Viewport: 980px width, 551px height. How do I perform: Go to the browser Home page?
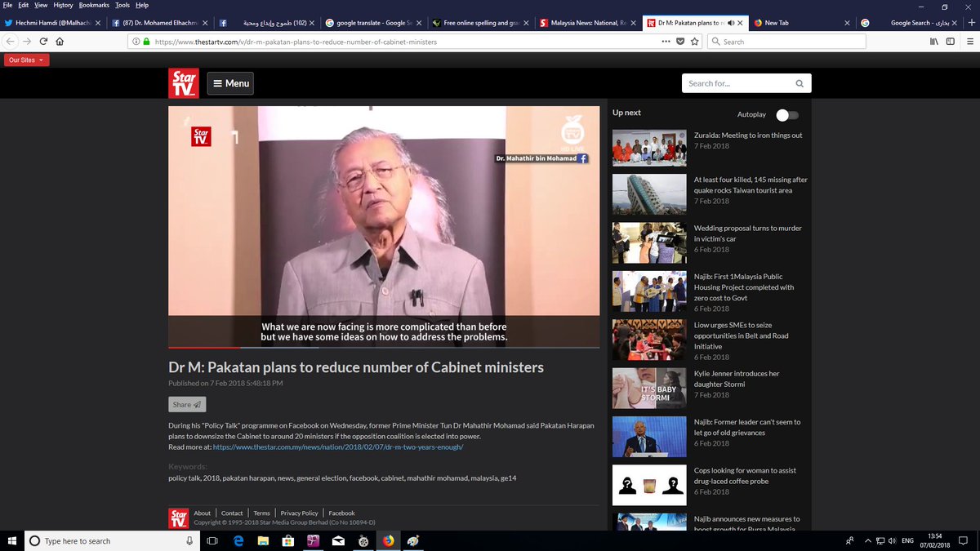60,41
